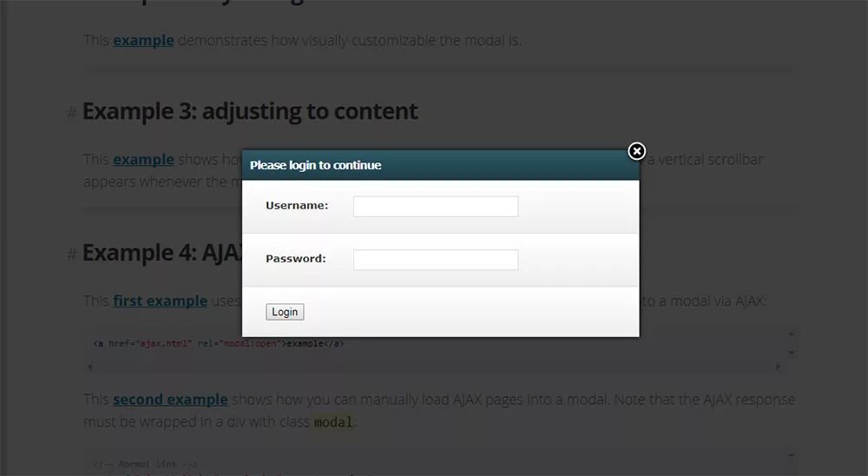Click the # anchor beside Example 4 heading
The width and height of the screenshot is (868, 476).
pyautogui.click(x=72, y=254)
